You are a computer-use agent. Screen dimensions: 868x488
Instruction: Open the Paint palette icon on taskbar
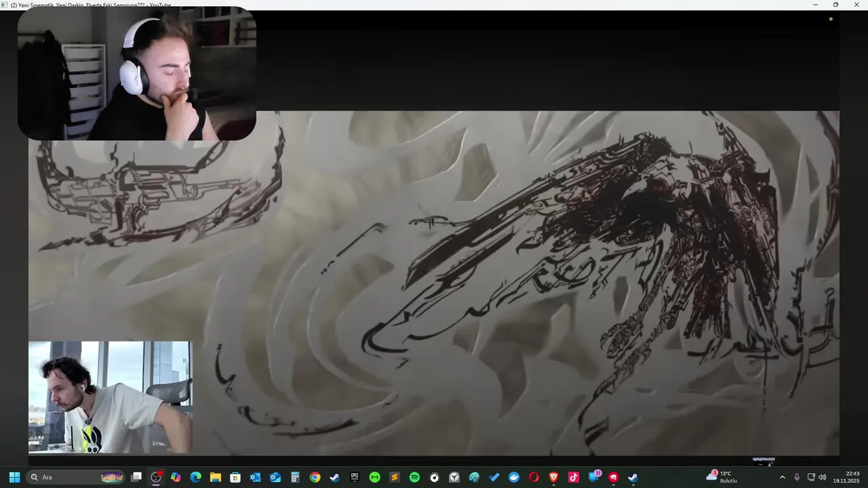(474, 477)
